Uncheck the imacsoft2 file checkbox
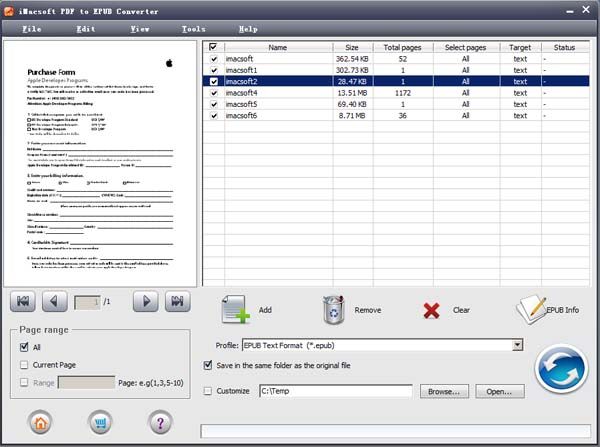The width and height of the screenshot is (600, 447). (x=214, y=82)
